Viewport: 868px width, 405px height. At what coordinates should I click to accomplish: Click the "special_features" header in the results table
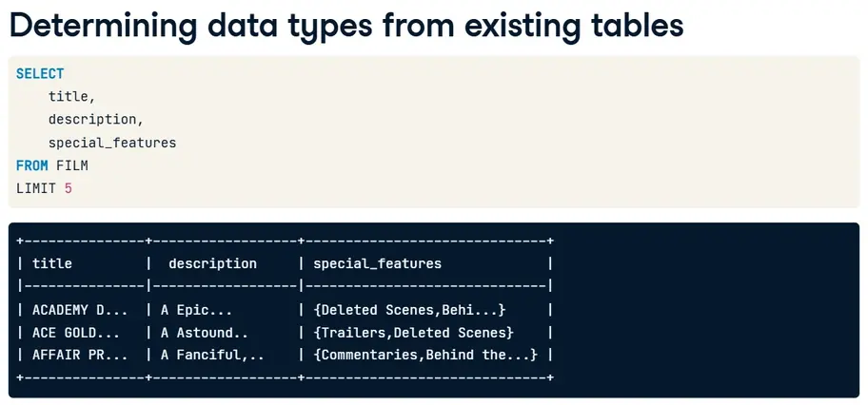coord(377,263)
